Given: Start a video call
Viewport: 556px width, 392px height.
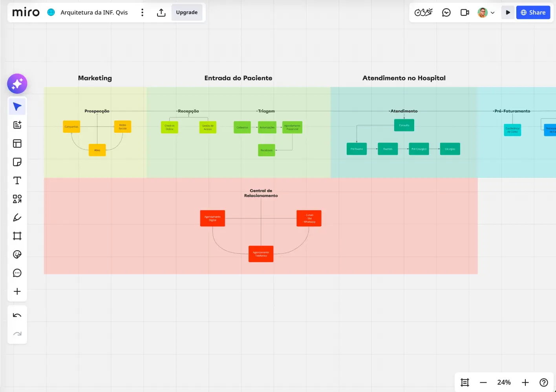Looking at the screenshot, I should pyautogui.click(x=465, y=13).
